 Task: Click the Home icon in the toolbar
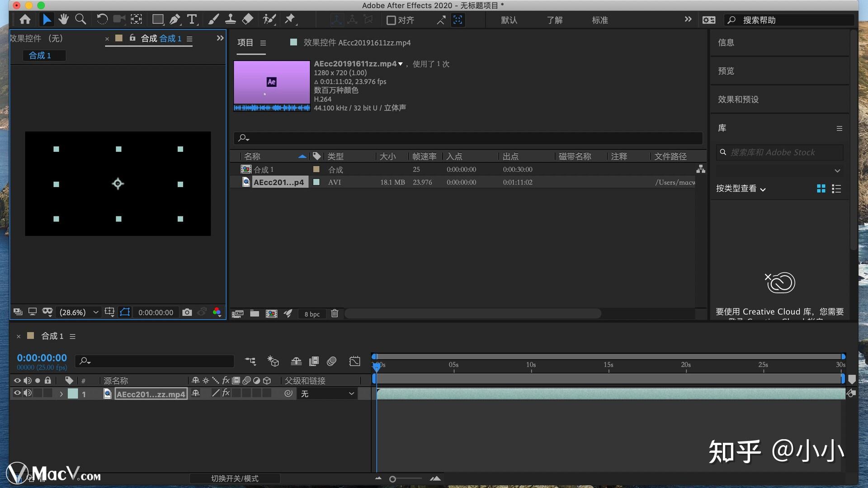pyautogui.click(x=25, y=19)
